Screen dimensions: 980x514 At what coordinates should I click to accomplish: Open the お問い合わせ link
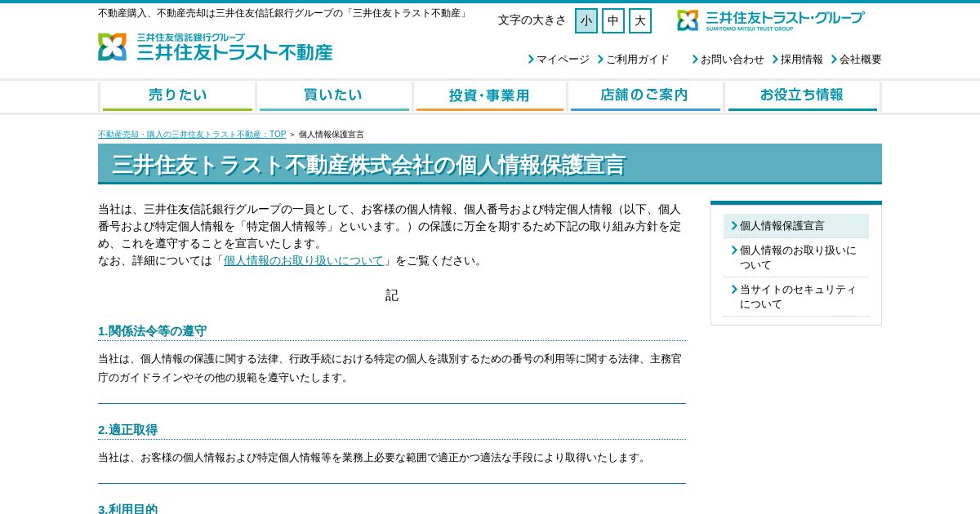[728, 60]
